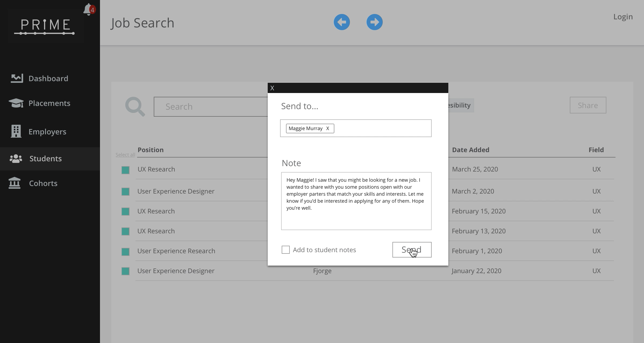Click the Login link
Image resolution: width=644 pixels, height=343 pixels.
click(x=623, y=17)
